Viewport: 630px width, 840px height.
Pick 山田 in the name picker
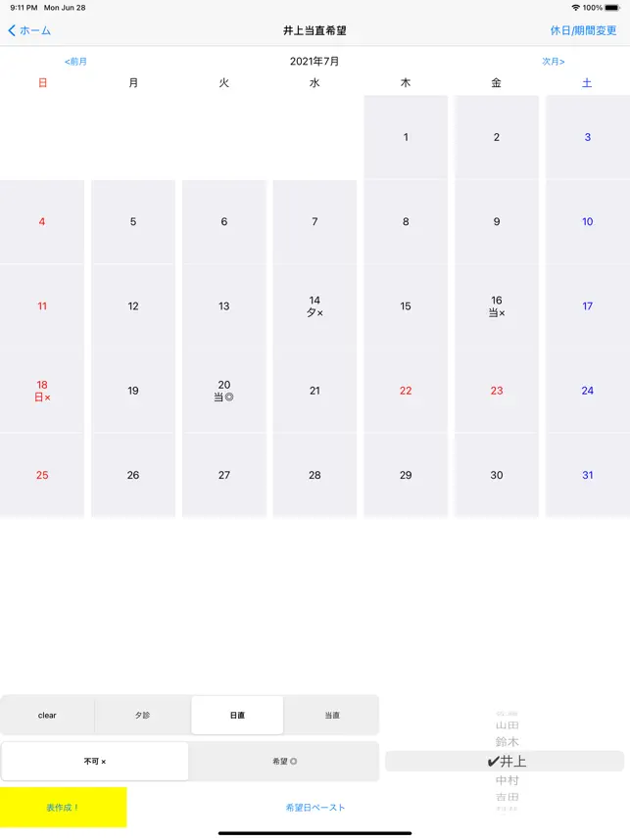pyautogui.click(x=507, y=725)
